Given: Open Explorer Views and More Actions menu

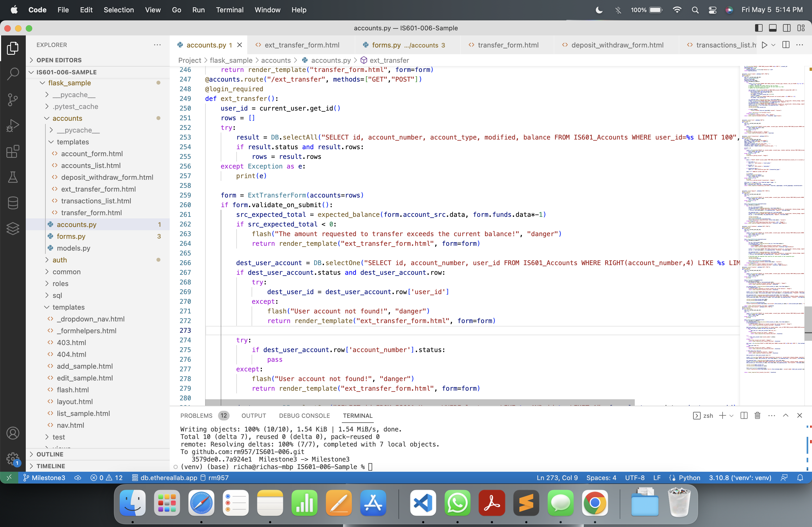Looking at the screenshot, I should 157,45.
